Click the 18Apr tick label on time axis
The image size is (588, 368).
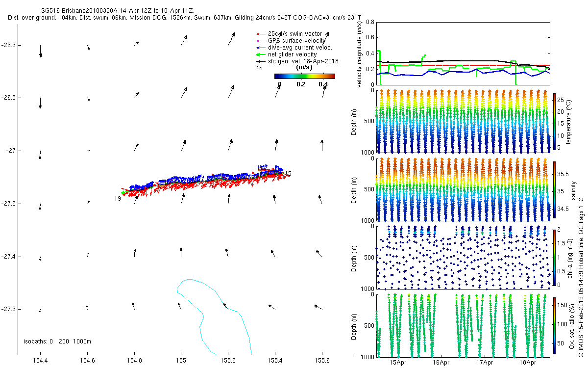[x=527, y=363]
